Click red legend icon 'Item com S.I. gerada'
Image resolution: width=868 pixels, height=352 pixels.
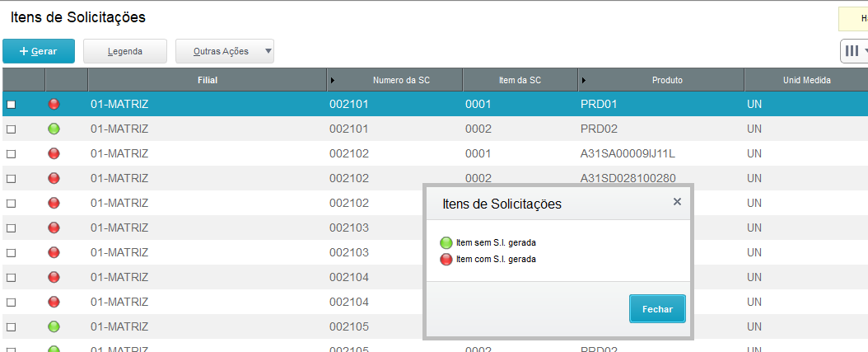point(446,259)
